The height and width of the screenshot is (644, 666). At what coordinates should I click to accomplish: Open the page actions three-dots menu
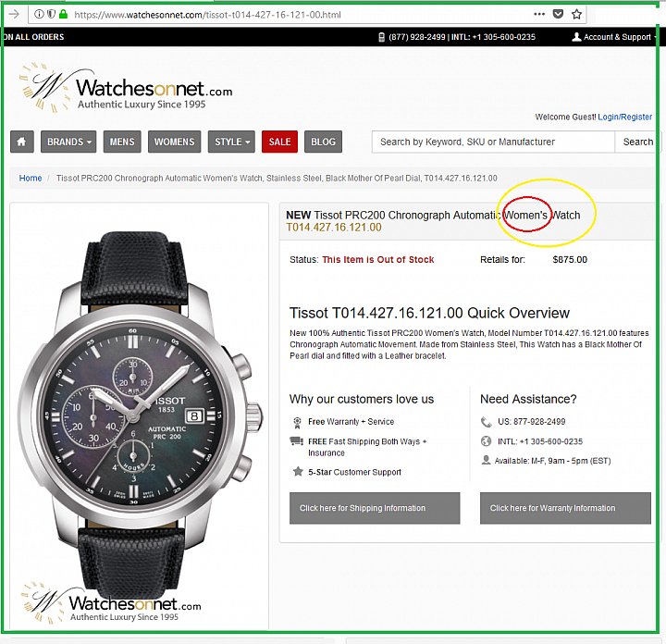[539, 14]
